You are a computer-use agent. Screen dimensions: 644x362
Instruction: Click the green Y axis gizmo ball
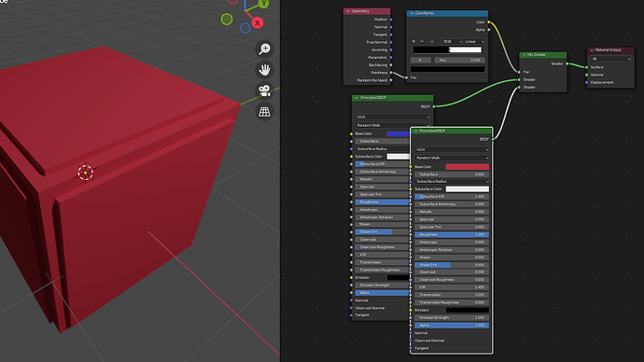click(x=263, y=4)
